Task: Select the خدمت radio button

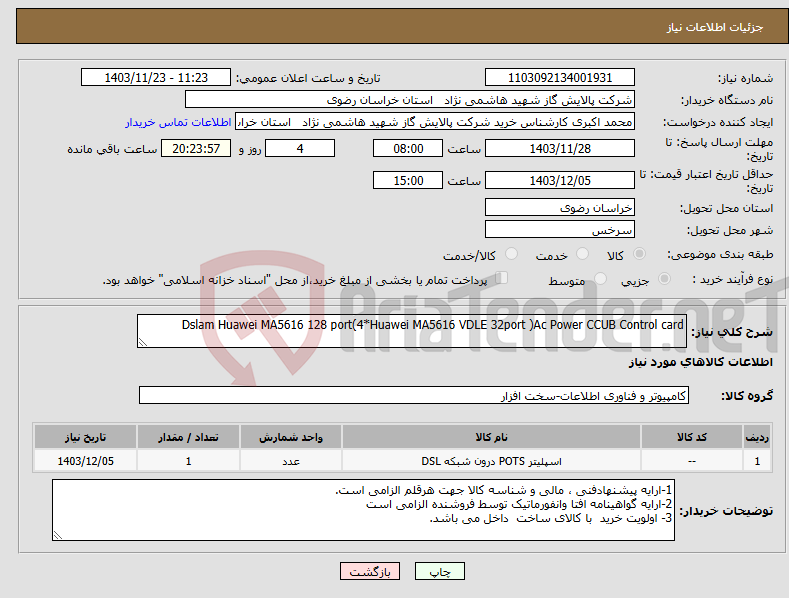Action: point(582,254)
